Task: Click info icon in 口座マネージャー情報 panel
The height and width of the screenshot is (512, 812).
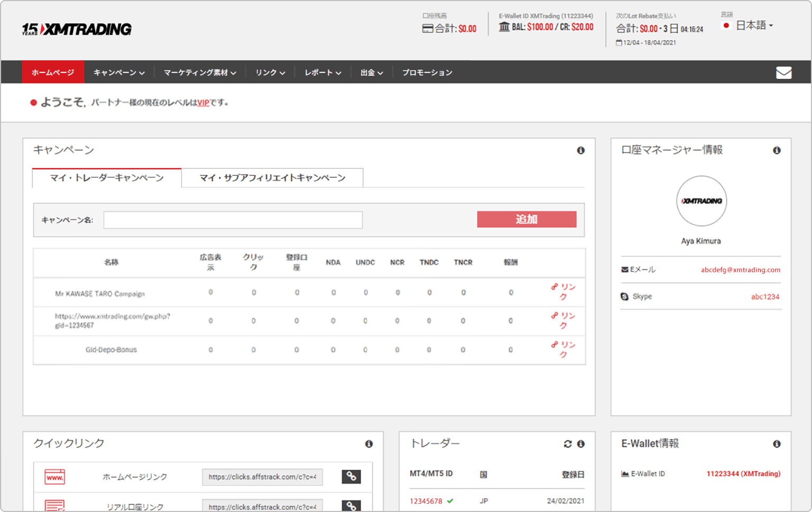Action: tap(777, 151)
